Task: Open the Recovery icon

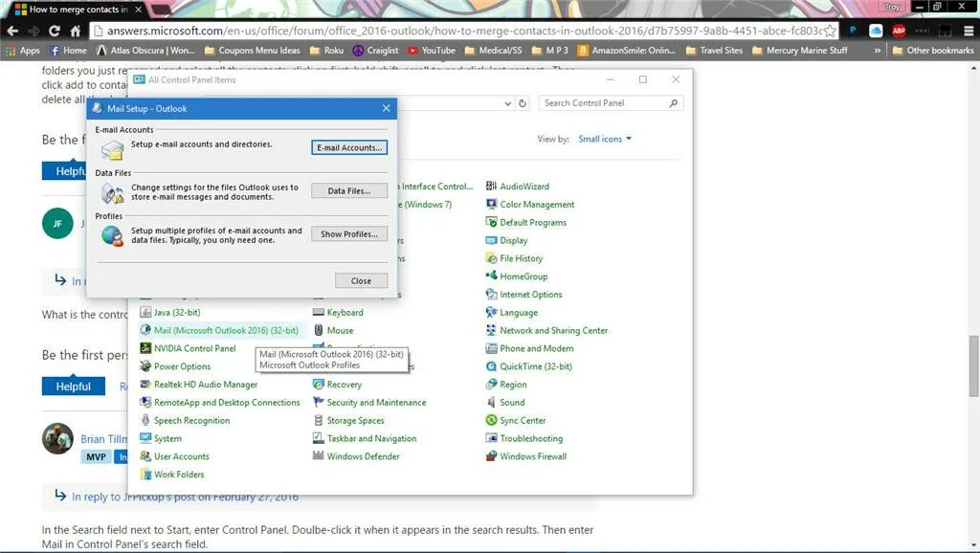Action: point(338,385)
